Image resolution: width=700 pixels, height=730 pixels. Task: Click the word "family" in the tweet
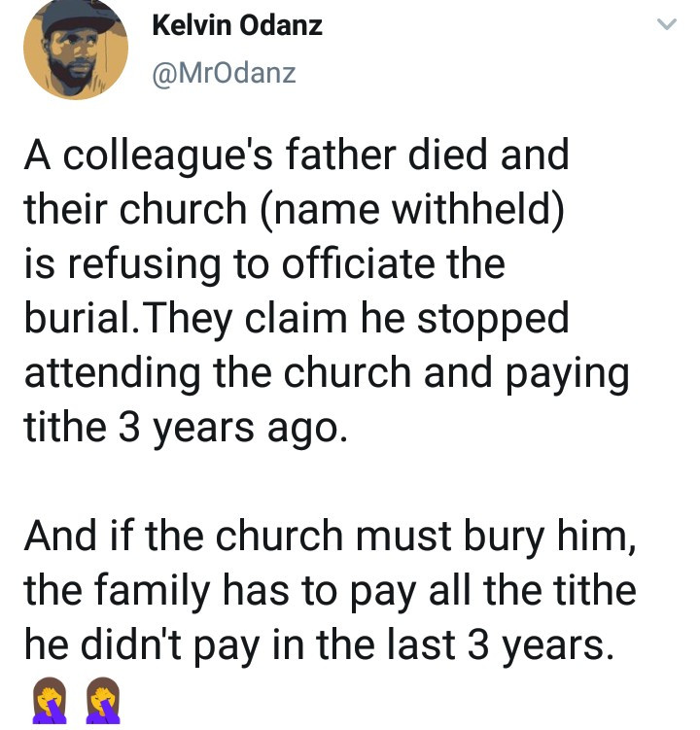(156, 591)
